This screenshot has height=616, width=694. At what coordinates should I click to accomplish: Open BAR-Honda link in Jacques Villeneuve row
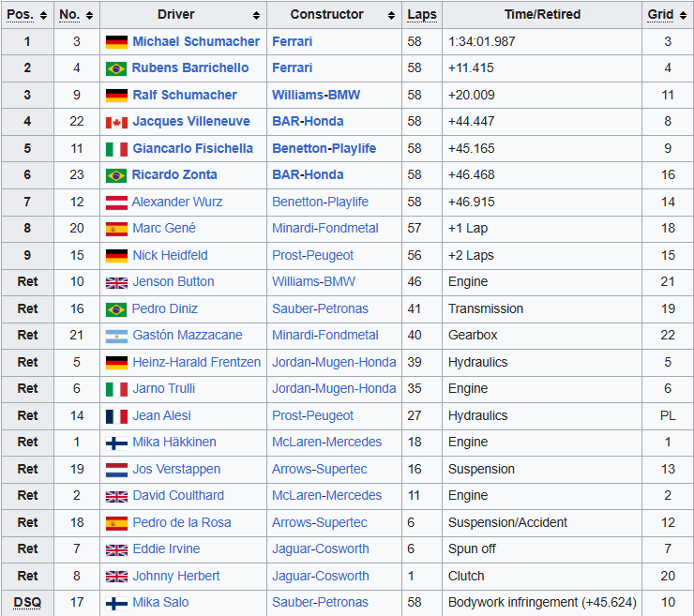[308, 122]
